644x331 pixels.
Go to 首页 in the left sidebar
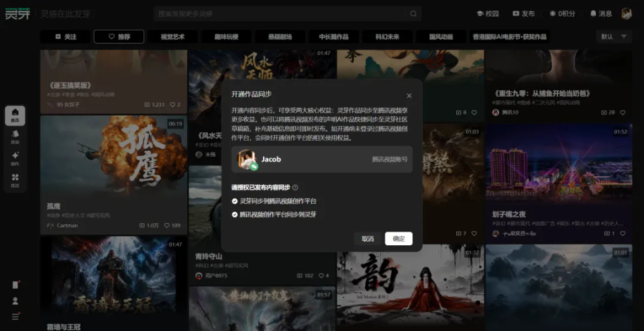(x=15, y=115)
